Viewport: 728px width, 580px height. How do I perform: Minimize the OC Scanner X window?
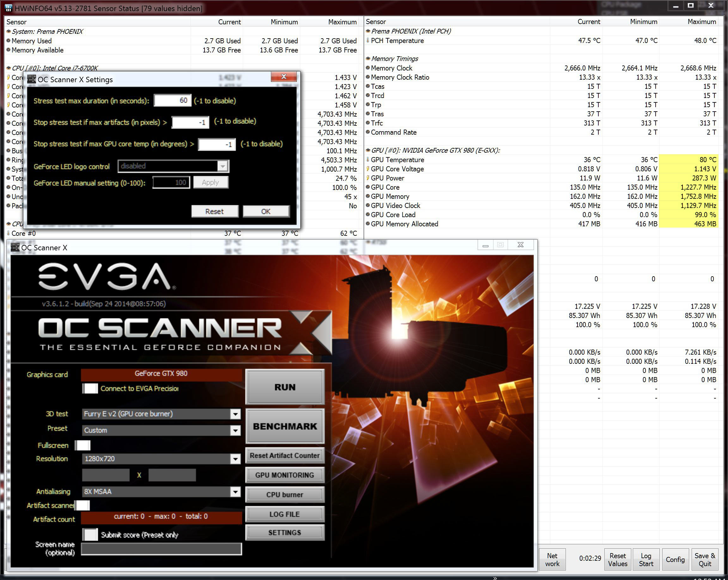486,245
